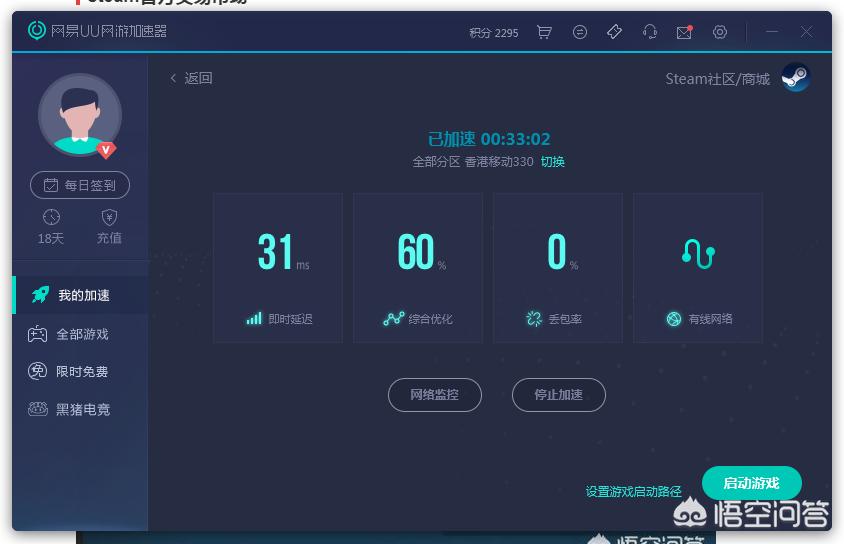Click the 18天 remaining time clock icon
The image size is (844, 544).
pyautogui.click(x=51, y=217)
